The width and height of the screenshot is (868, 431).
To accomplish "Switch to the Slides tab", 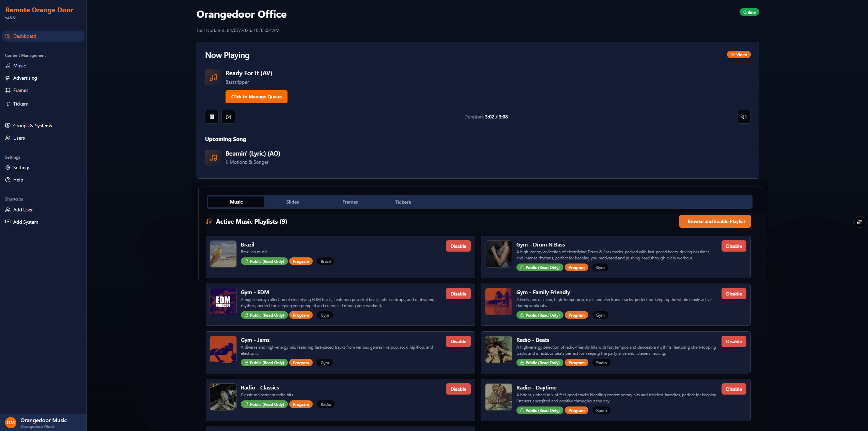I will (x=292, y=202).
